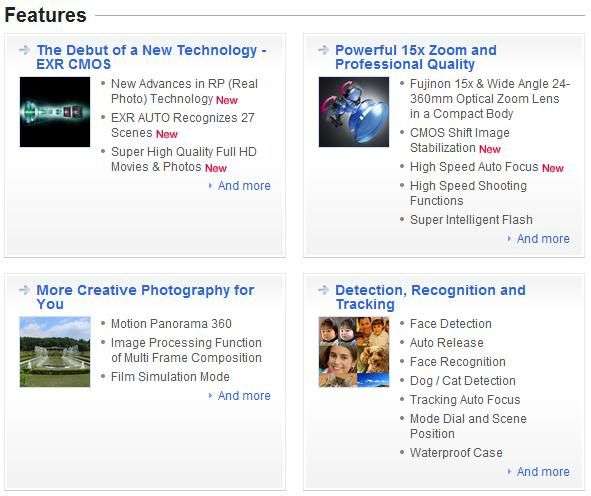Viewport: 591px width, 496px height.
Task: Click 'And more' under EXR CMOS section
Action: tap(244, 185)
